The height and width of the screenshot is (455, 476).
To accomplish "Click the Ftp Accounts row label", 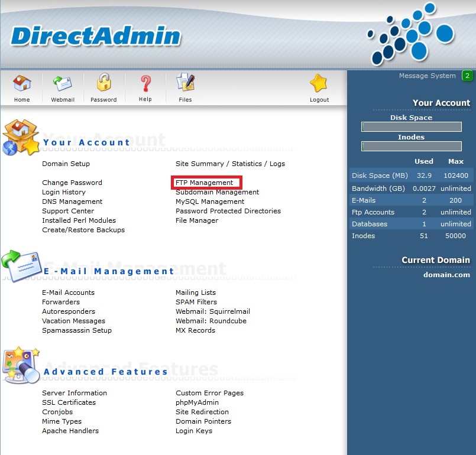I will click(x=373, y=212).
